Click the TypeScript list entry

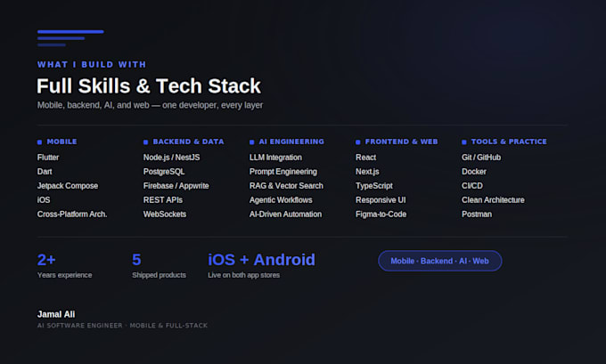coord(374,186)
